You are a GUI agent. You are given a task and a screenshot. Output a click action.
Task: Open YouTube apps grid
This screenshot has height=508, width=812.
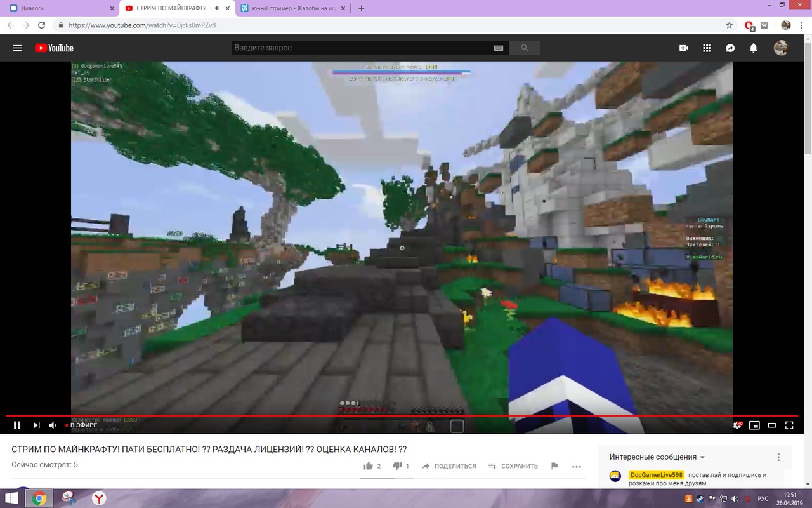click(x=707, y=48)
